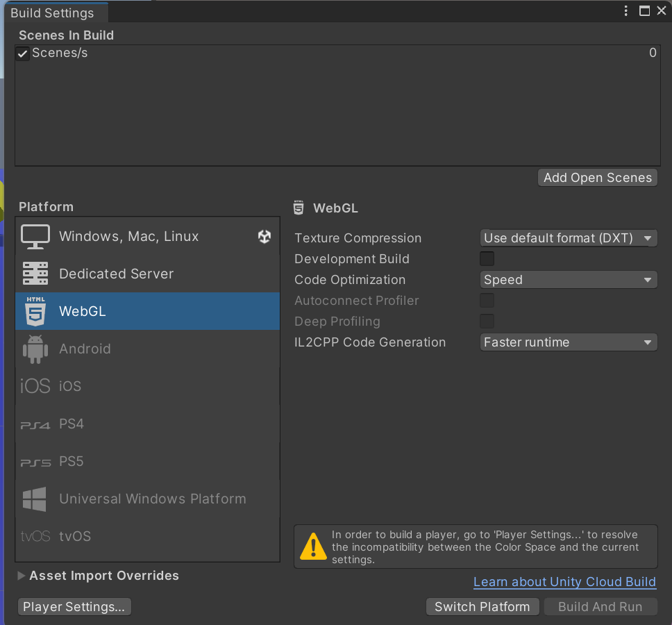
Task: Select the iOS platform row
Action: click(147, 386)
